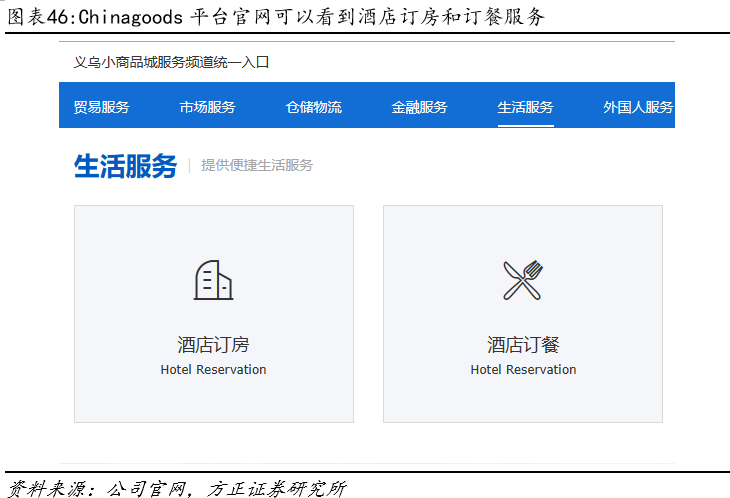Click the 资料来源 source footnote
The image size is (730, 498).
(x=177, y=488)
